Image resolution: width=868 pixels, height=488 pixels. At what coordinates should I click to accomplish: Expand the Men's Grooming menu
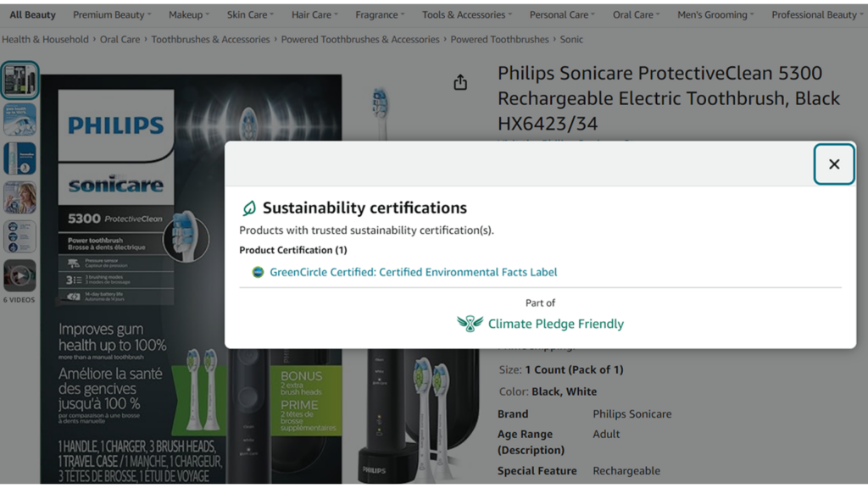coord(713,14)
